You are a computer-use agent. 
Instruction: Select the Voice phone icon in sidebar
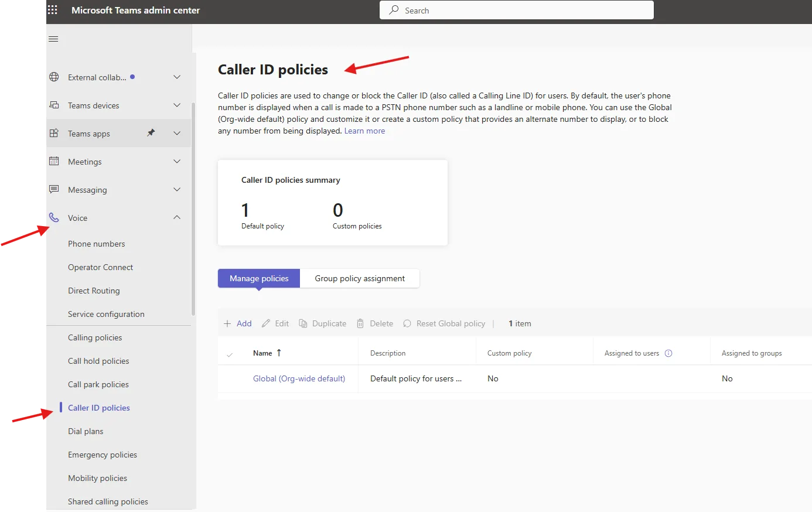[54, 217]
